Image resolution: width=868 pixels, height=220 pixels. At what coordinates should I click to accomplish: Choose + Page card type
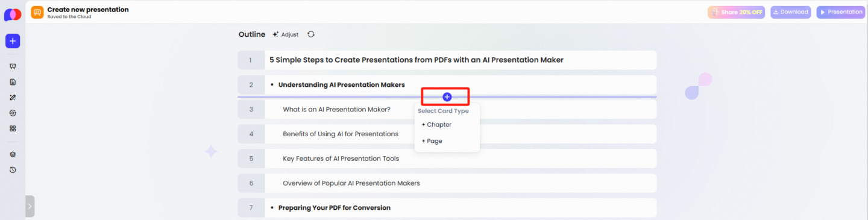432,141
